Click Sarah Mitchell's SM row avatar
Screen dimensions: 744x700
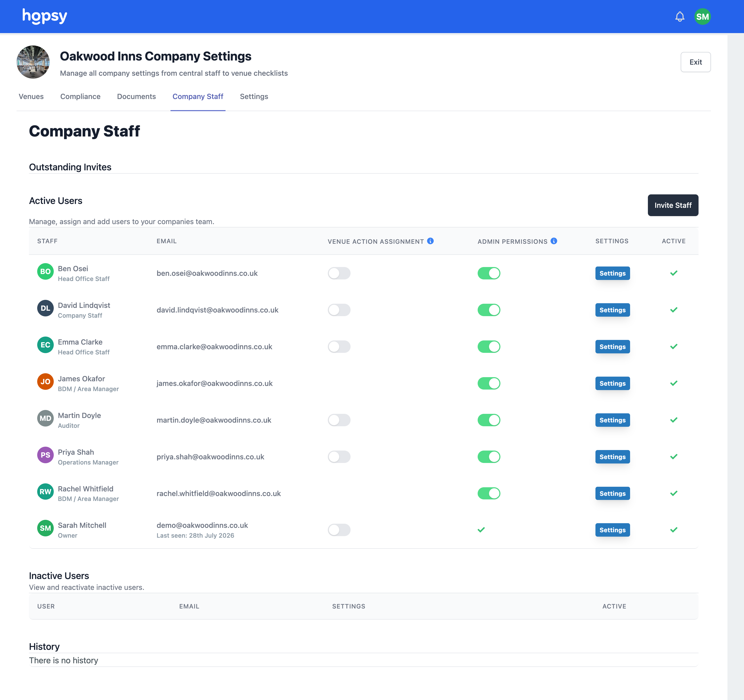[x=45, y=528]
